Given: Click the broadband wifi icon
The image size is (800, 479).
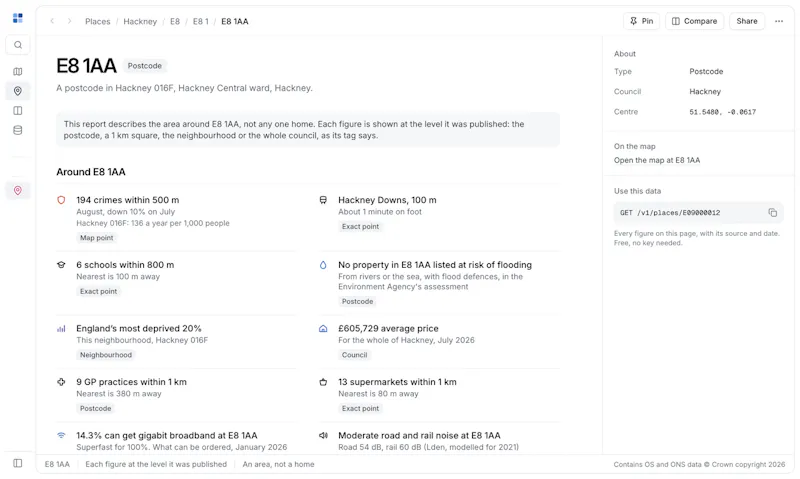Looking at the screenshot, I should (61, 436).
